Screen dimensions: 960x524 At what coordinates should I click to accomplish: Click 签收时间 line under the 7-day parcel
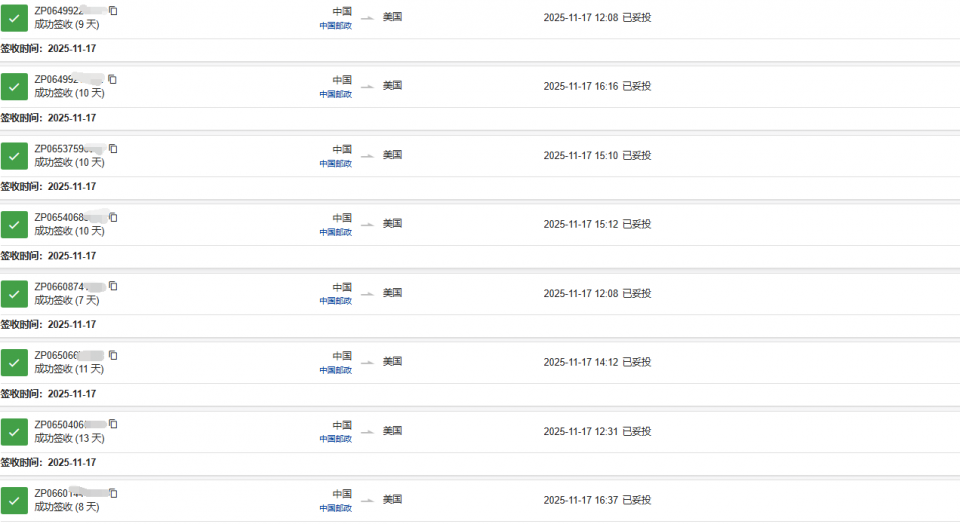[48, 325]
